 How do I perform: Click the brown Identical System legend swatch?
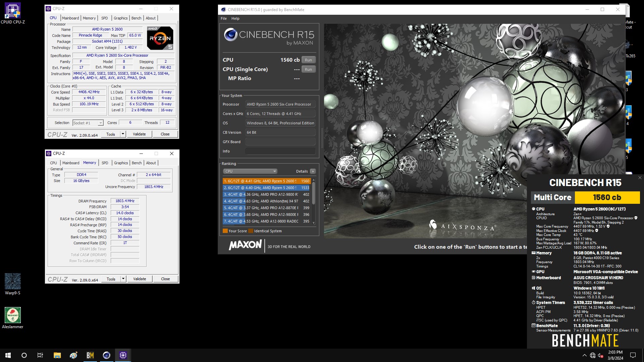(251, 231)
